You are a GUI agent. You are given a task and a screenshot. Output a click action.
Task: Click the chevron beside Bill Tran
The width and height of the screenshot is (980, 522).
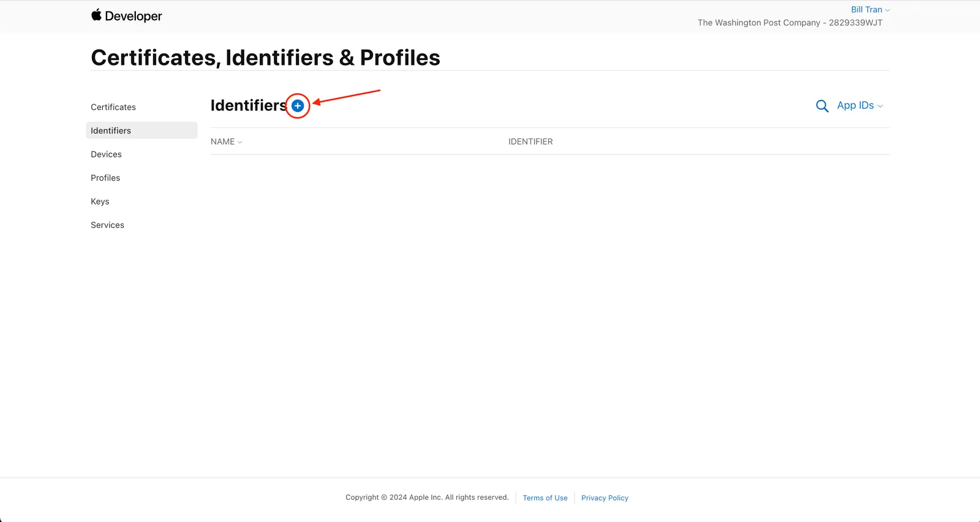click(x=888, y=10)
